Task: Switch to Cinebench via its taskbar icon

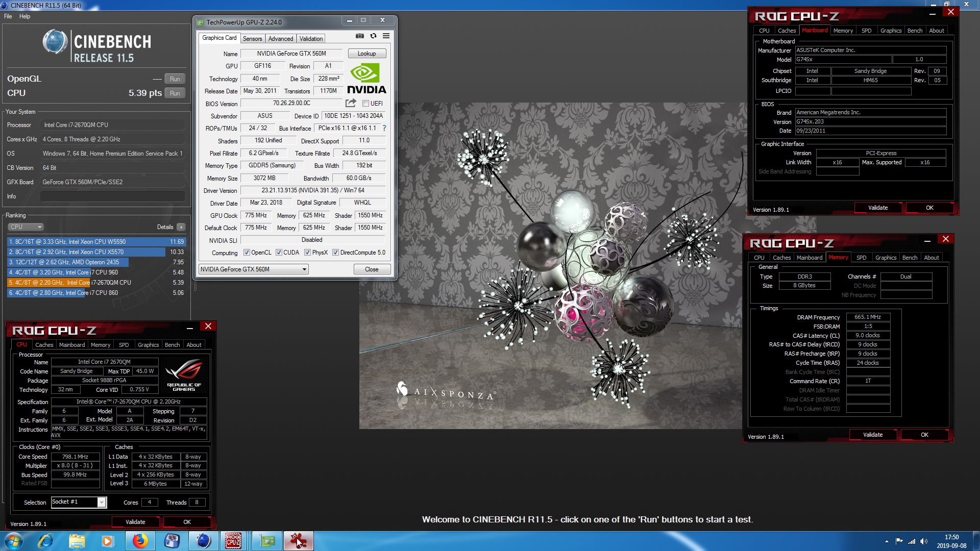Action: tap(203, 541)
